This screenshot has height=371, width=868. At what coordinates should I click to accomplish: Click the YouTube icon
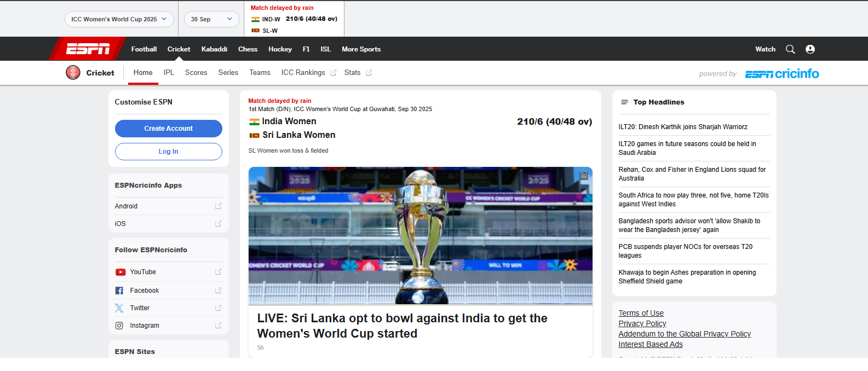[x=120, y=272]
